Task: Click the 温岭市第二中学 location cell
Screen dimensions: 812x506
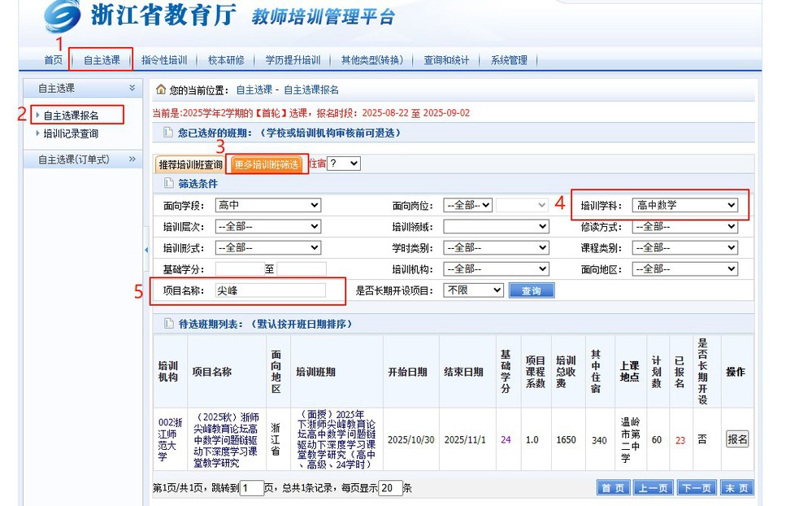Action: coord(630,439)
